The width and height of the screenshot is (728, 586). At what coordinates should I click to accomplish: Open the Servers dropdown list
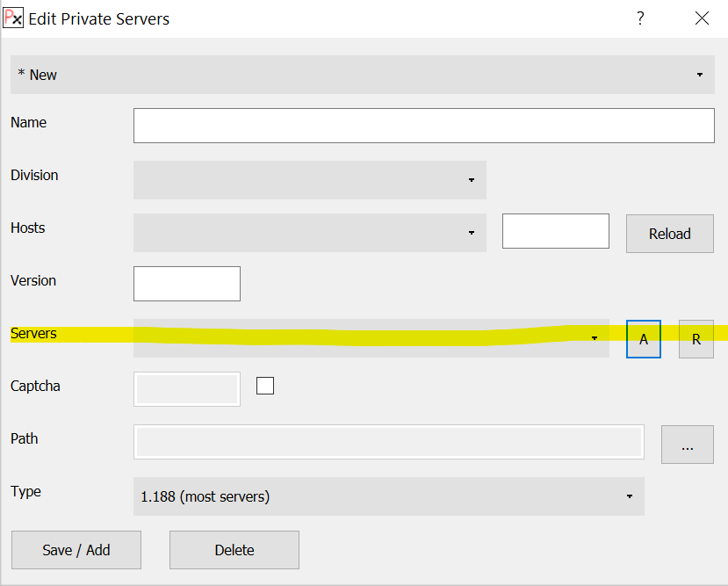[371, 338]
